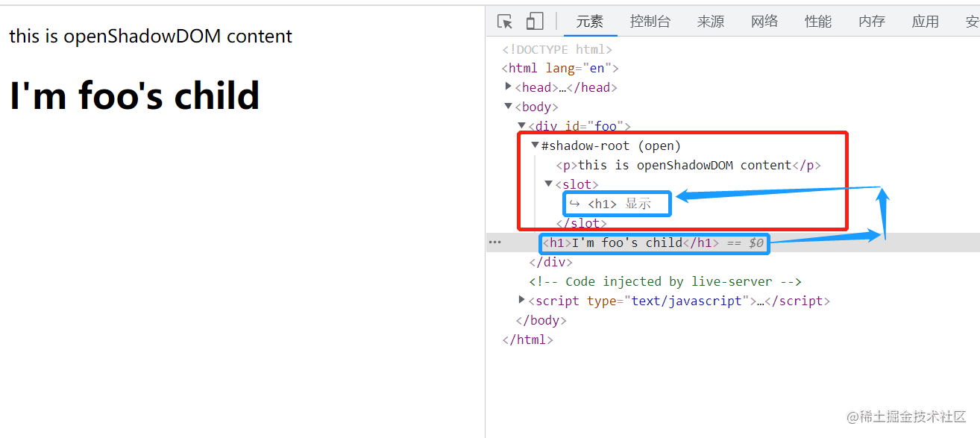Open the 元素 tab
The image size is (980, 438).
pyautogui.click(x=590, y=22)
